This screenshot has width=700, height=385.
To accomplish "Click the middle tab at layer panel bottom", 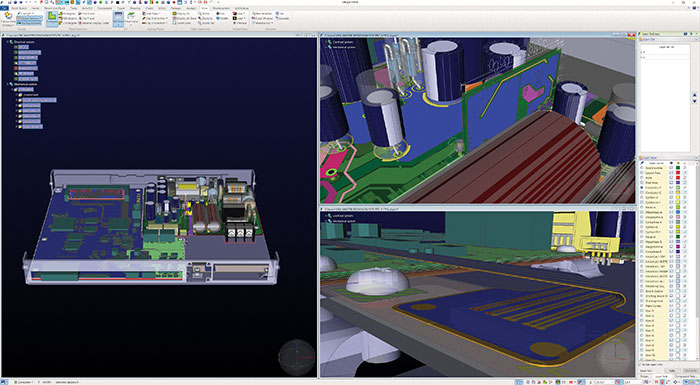I will point(661,377).
